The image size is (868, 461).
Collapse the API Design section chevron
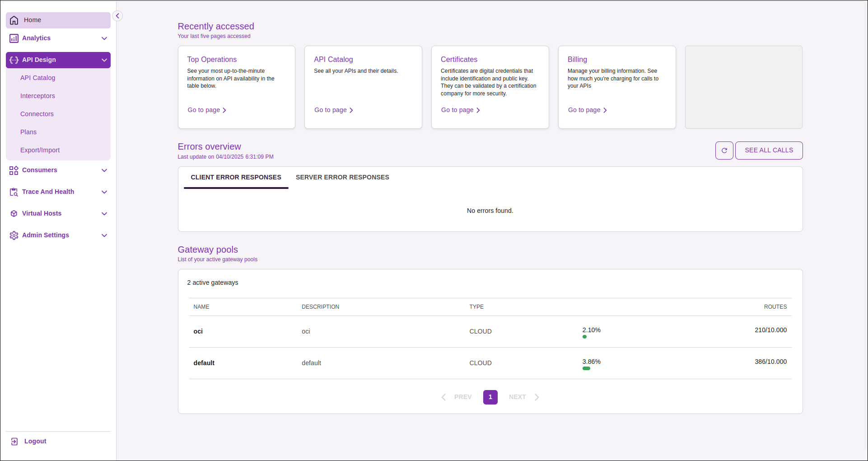pyautogui.click(x=104, y=60)
